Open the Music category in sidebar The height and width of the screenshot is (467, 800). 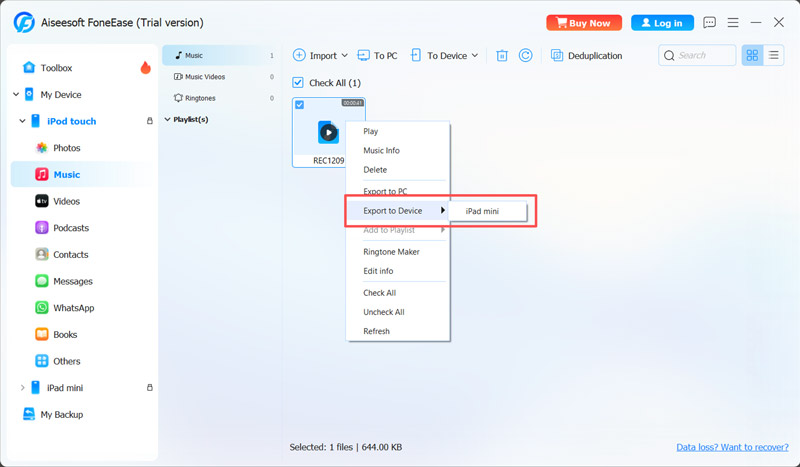coord(84,175)
